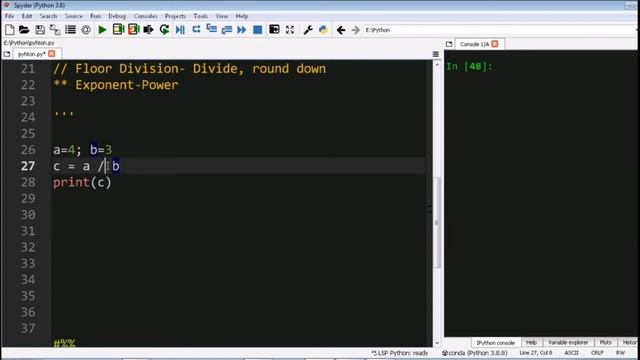Re-run the last script
Image resolution: width=640 pixels, height=360 pixels.
click(x=164, y=30)
